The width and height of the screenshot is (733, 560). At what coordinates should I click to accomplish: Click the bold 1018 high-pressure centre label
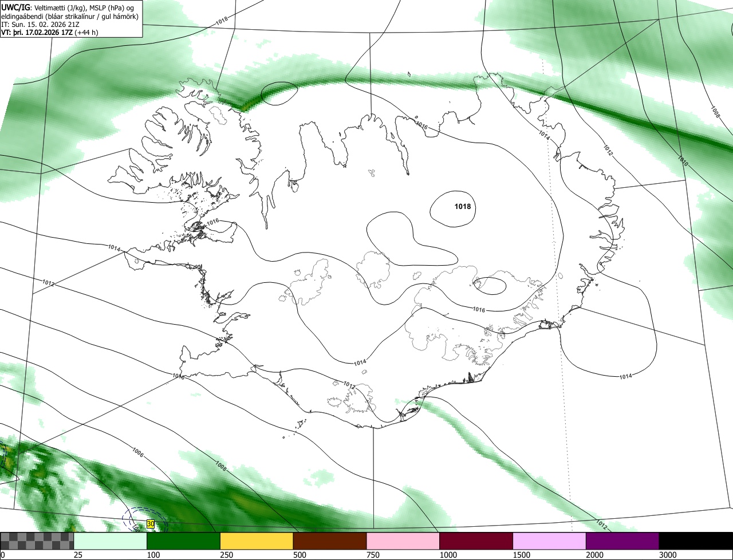pyautogui.click(x=462, y=206)
